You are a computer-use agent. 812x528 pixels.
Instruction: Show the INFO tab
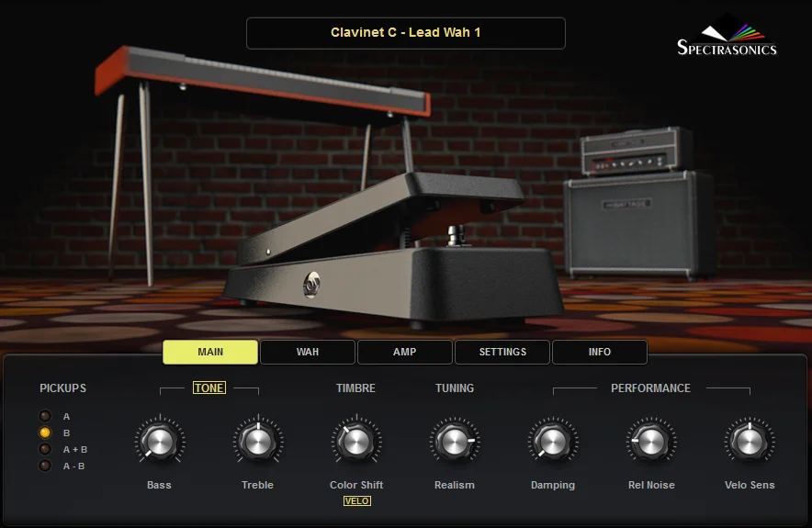[x=600, y=352]
